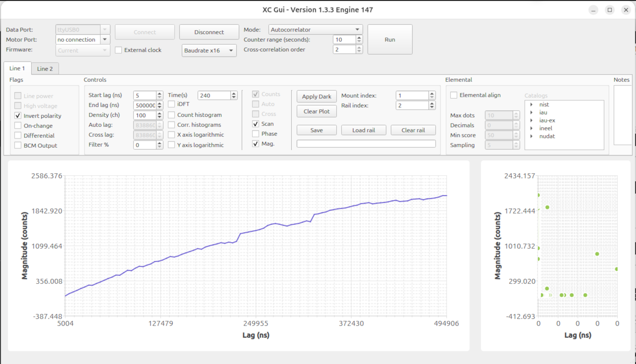Select the Line 1 tab

[x=17, y=68]
